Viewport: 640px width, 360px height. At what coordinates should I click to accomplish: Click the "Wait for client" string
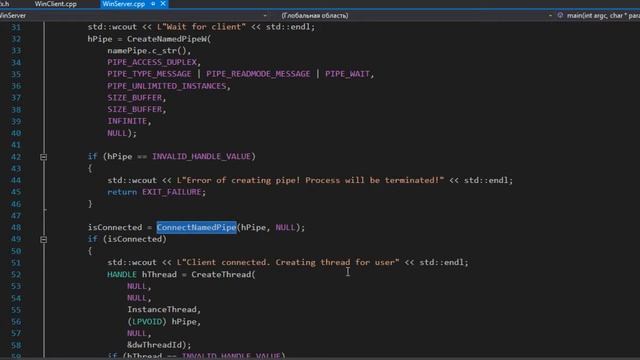pyautogui.click(x=202, y=27)
